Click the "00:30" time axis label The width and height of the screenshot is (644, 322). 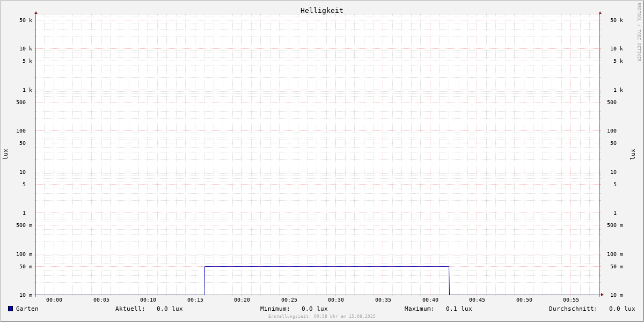coord(336,300)
